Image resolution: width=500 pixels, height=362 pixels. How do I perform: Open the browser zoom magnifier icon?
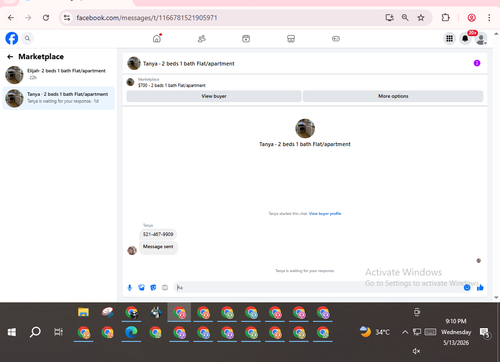click(405, 17)
